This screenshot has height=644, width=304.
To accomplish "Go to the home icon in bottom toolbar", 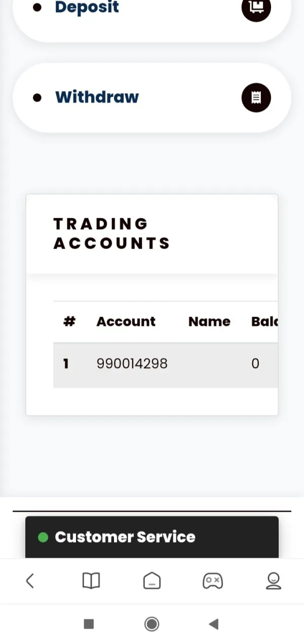I will point(152,581).
